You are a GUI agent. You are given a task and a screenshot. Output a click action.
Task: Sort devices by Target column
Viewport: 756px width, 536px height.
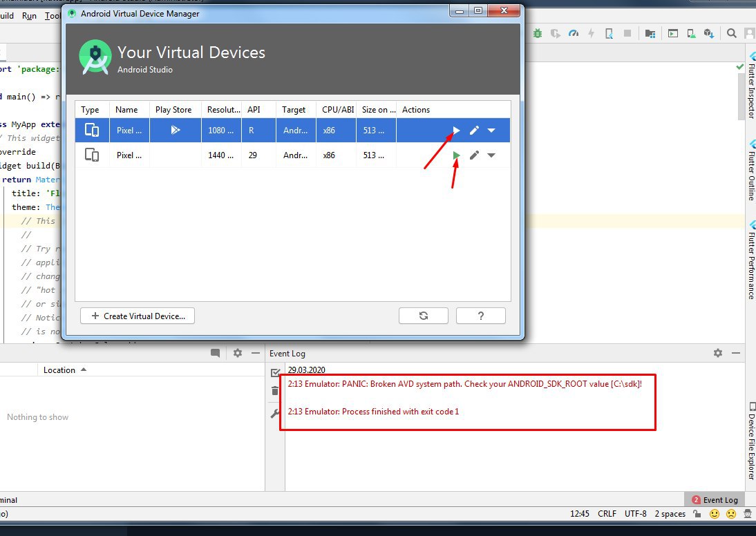pos(294,110)
